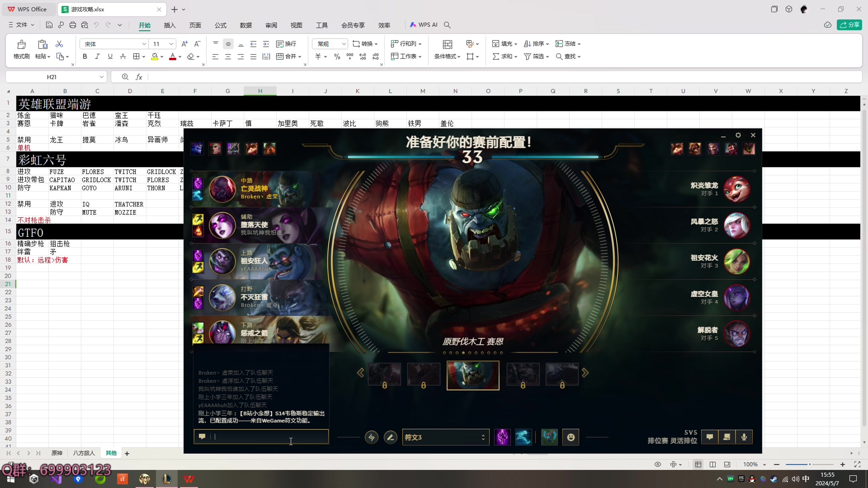868x488 pixels.
Task: Select the highlighted center skin thumbnail
Action: 473,375
